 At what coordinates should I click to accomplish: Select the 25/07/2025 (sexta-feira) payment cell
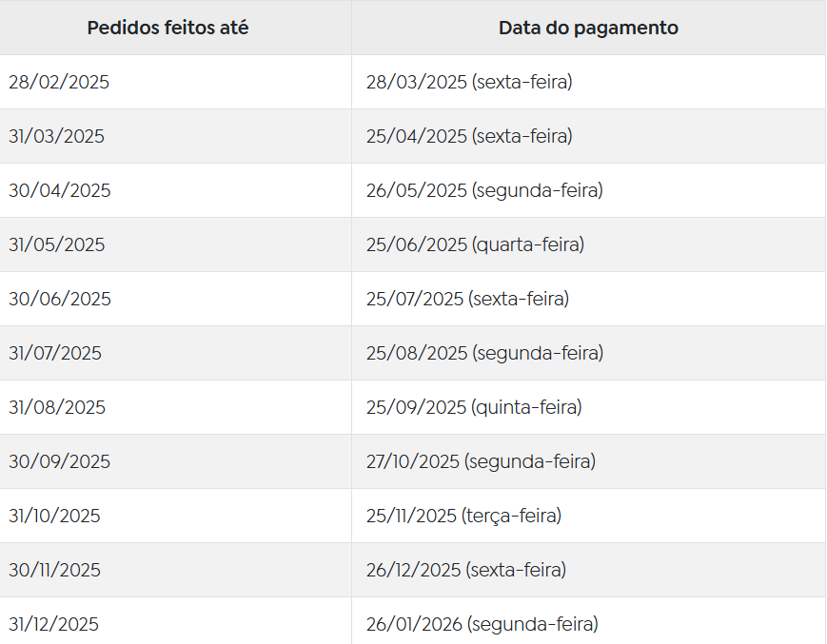[588, 299]
